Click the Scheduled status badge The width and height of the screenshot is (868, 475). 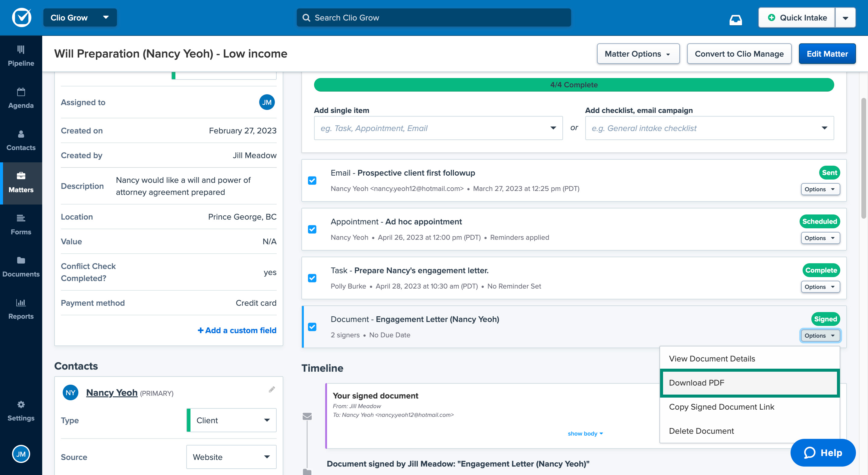(x=819, y=221)
